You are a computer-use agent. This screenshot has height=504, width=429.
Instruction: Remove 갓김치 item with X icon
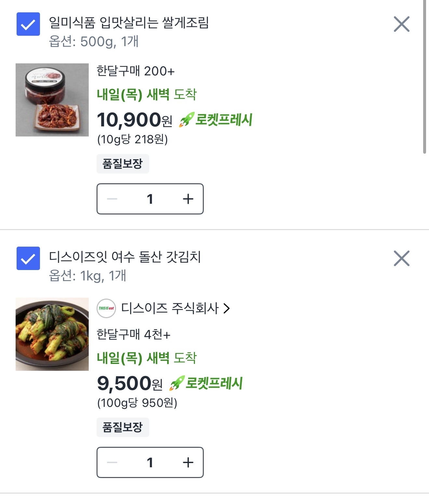coord(401,259)
